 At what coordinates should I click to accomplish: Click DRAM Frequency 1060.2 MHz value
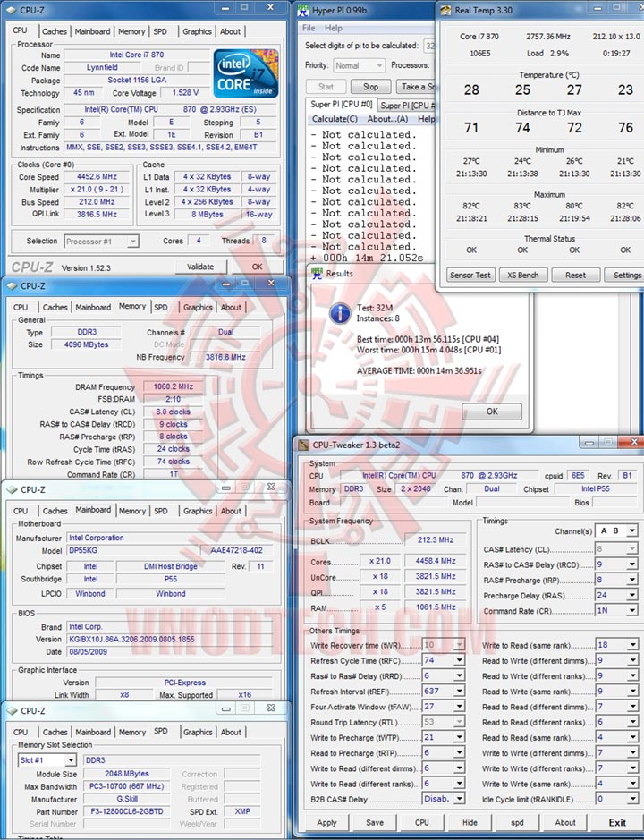173,386
